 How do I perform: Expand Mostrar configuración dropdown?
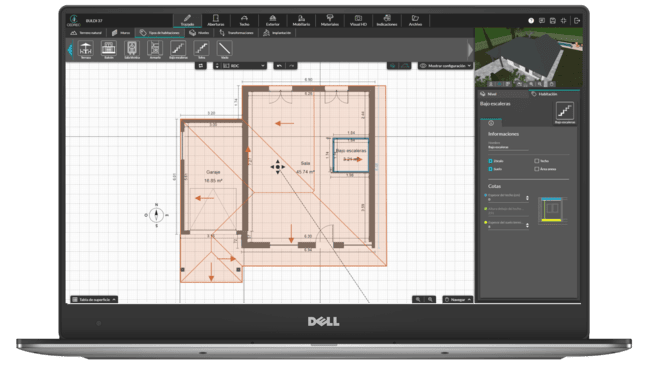pos(445,66)
